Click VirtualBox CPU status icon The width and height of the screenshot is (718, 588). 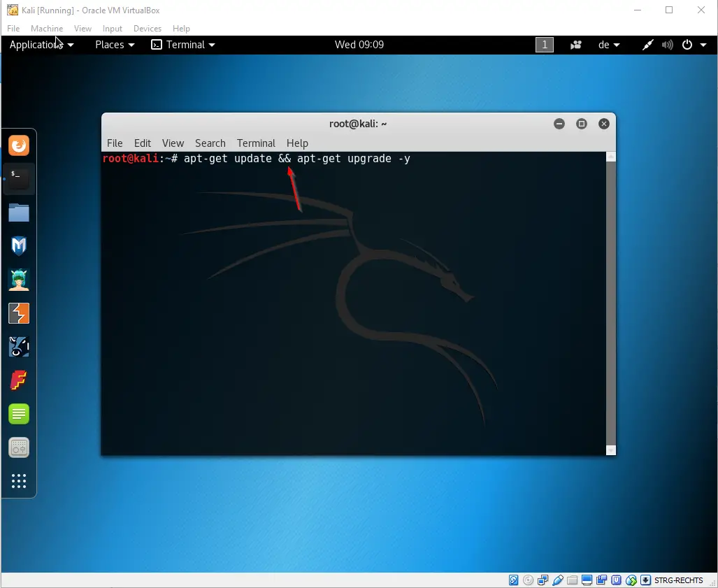tap(617, 580)
